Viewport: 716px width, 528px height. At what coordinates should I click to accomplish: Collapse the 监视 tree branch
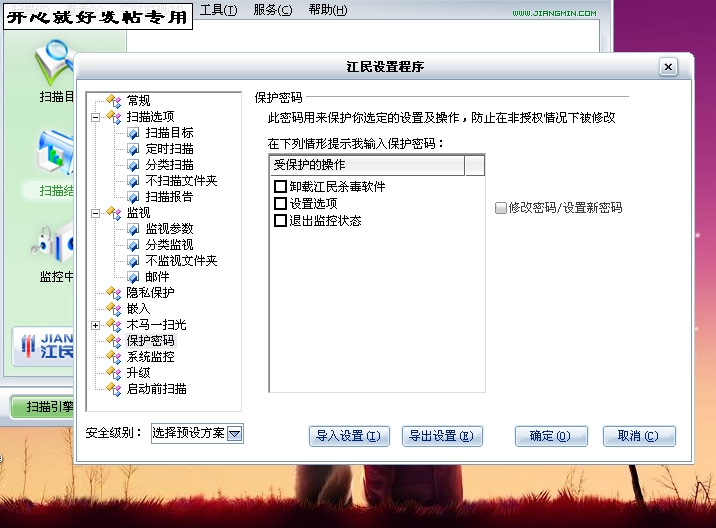pyautogui.click(x=95, y=213)
